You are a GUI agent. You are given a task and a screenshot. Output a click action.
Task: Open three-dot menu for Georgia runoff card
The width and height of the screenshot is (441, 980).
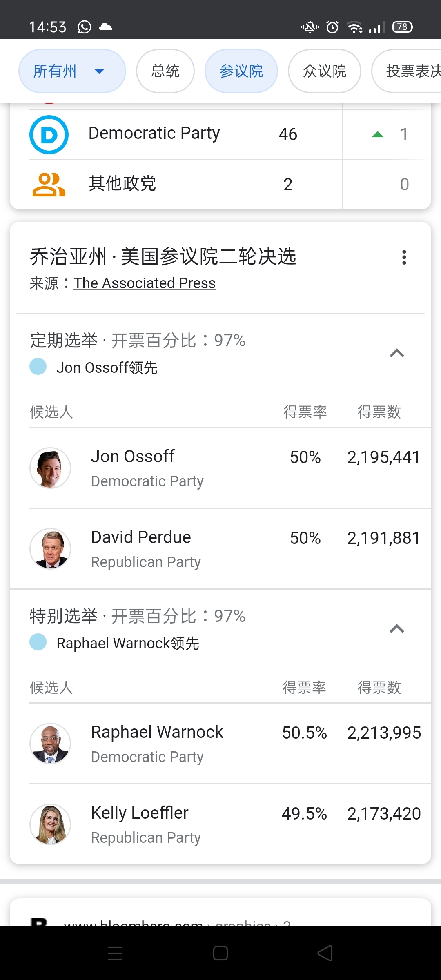pos(404,257)
